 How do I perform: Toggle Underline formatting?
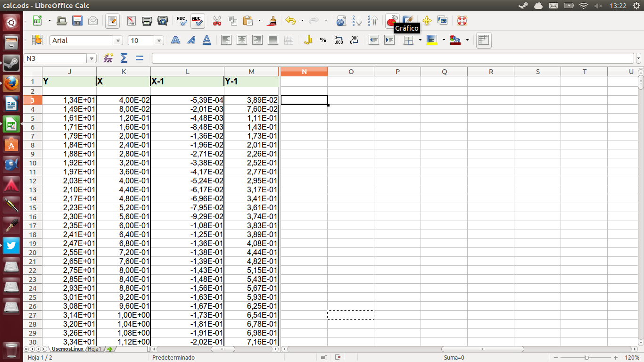point(206,40)
